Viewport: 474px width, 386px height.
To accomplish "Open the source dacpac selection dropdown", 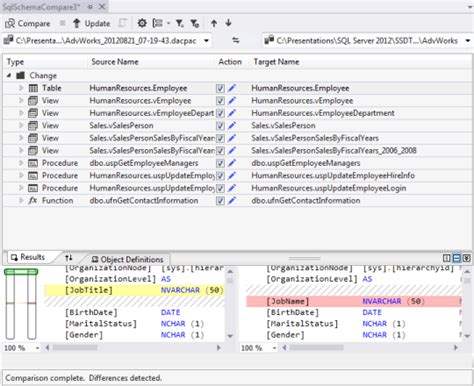I will 207,41.
